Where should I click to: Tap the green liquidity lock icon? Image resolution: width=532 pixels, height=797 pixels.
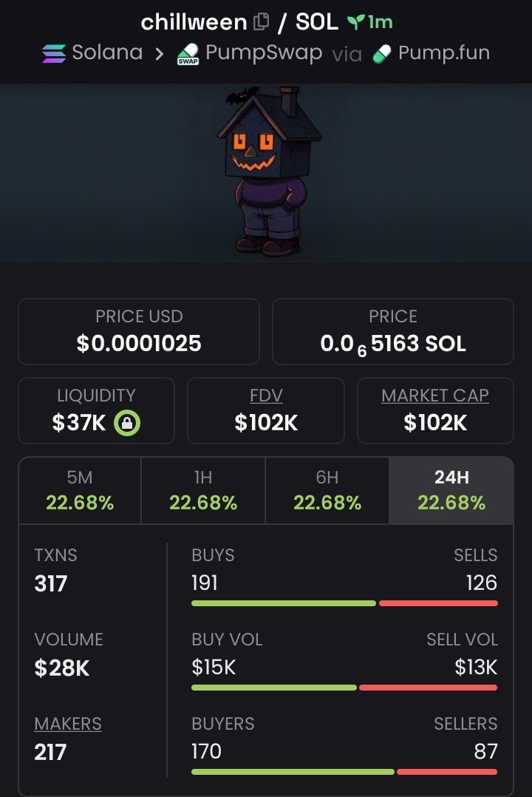(x=127, y=423)
